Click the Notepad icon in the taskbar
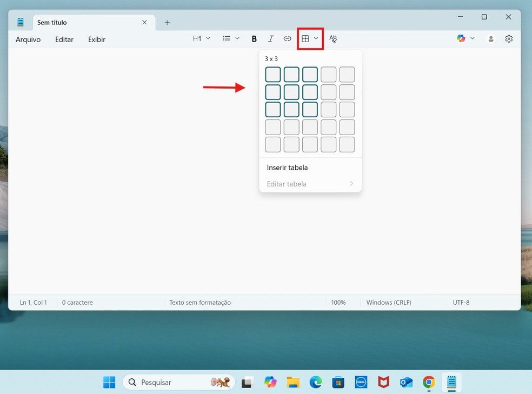Viewport: 532px width, 394px height. click(x=451, y=382)
